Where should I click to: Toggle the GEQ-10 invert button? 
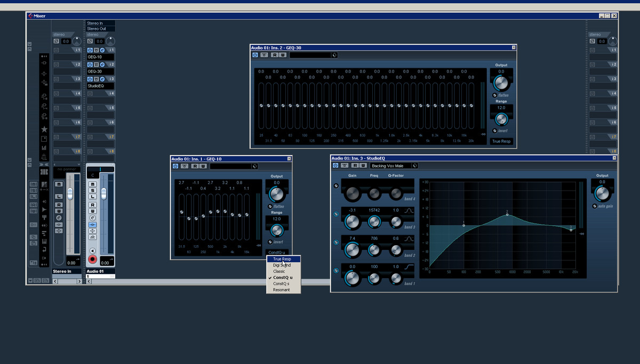tap(270, 241)
